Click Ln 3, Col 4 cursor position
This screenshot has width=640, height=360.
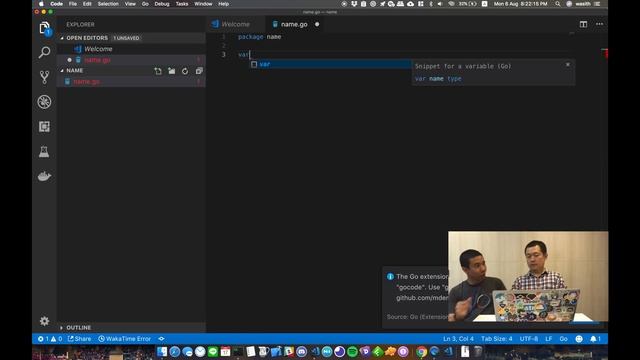click(x=458, y=339)
